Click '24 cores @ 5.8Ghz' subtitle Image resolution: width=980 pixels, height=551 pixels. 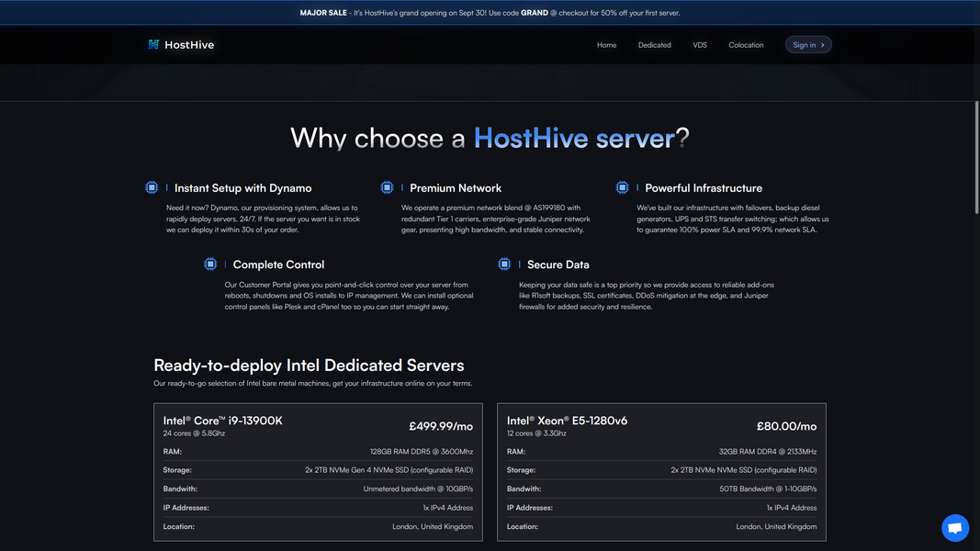coord(194,433)
